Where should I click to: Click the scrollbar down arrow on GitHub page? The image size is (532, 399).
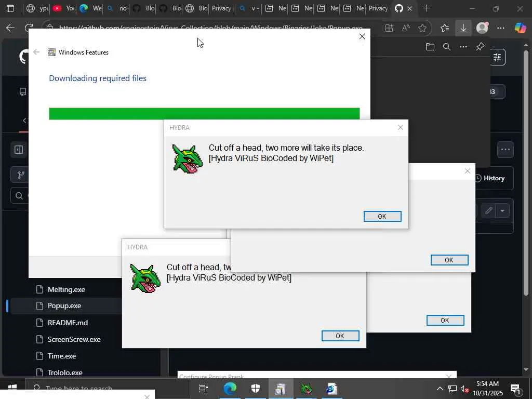click(526, 369)
